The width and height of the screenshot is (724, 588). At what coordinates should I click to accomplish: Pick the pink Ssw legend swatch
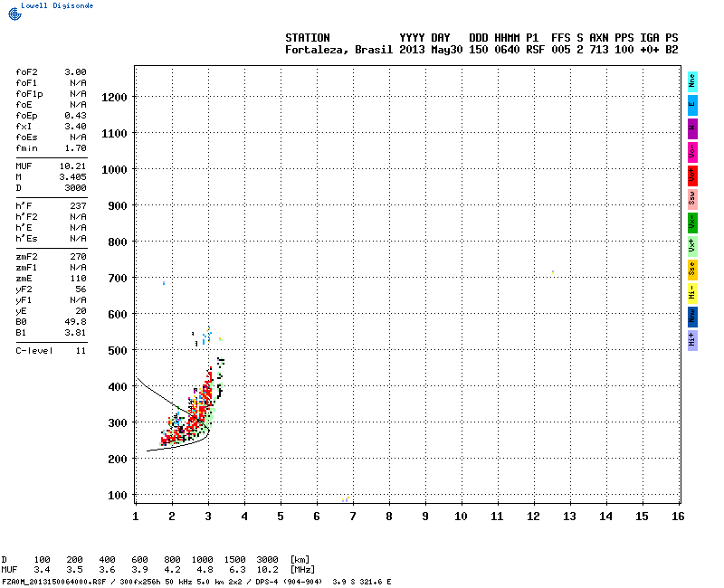coord(692,199)
